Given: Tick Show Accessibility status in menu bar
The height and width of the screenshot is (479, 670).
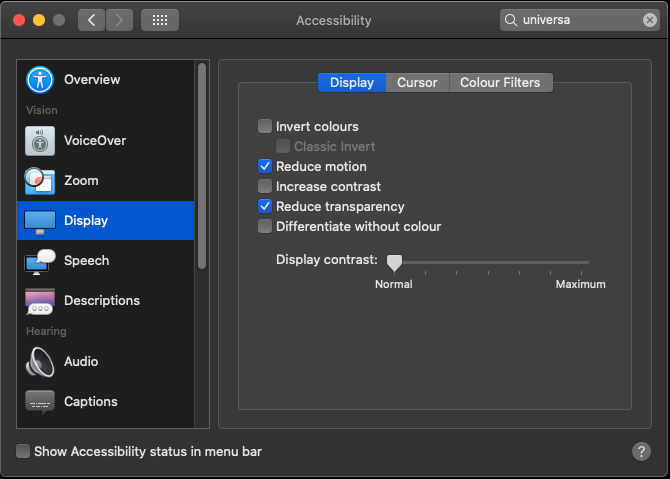Looking at the screenshot, I should coord(23,451).
